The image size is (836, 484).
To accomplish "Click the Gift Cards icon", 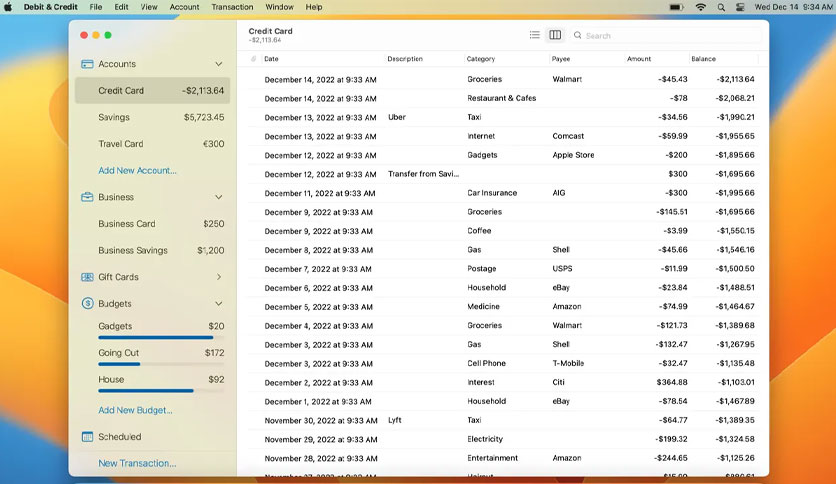I will pos(87,277).
